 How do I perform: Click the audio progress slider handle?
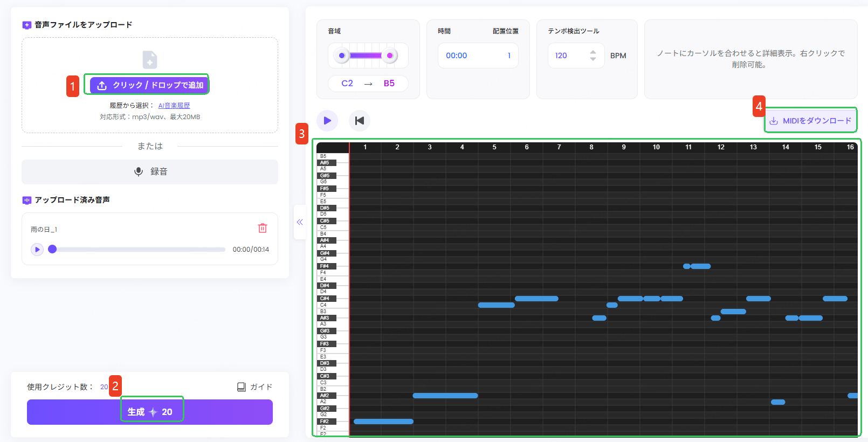[52, 249]
